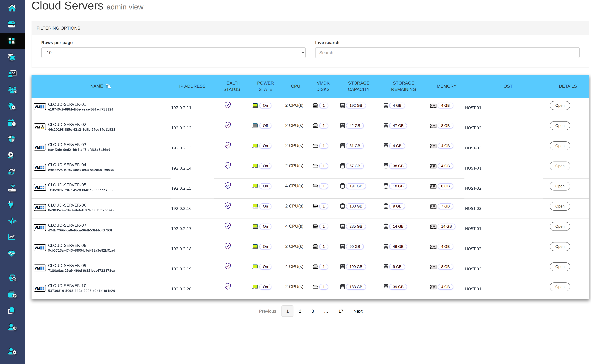Open details for CLOUD-SERVER-04
Viewport: 591px width, 364px height.
click(x=560, y=166)
